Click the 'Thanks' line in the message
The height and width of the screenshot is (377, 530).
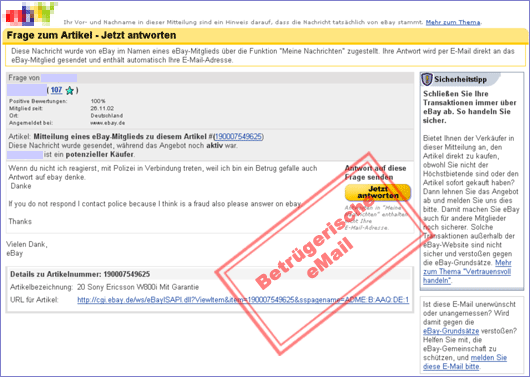pos(20,221)
